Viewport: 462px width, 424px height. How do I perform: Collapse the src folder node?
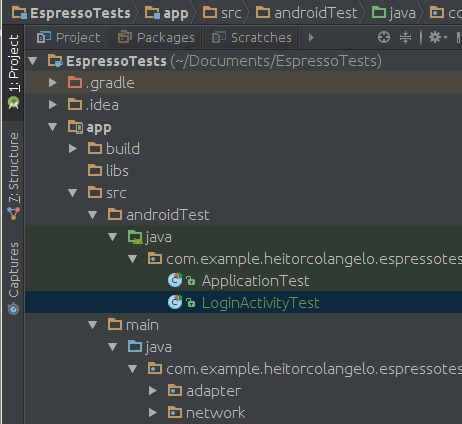coord(73,193)
